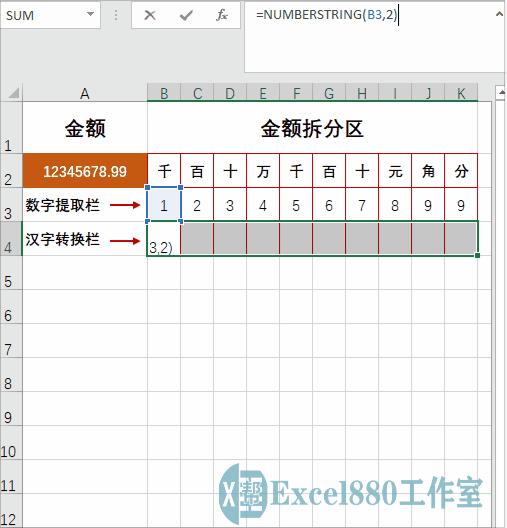Viewport: 507px width, 528px height.
Task: Select column D header
Action: pos(230,93)
